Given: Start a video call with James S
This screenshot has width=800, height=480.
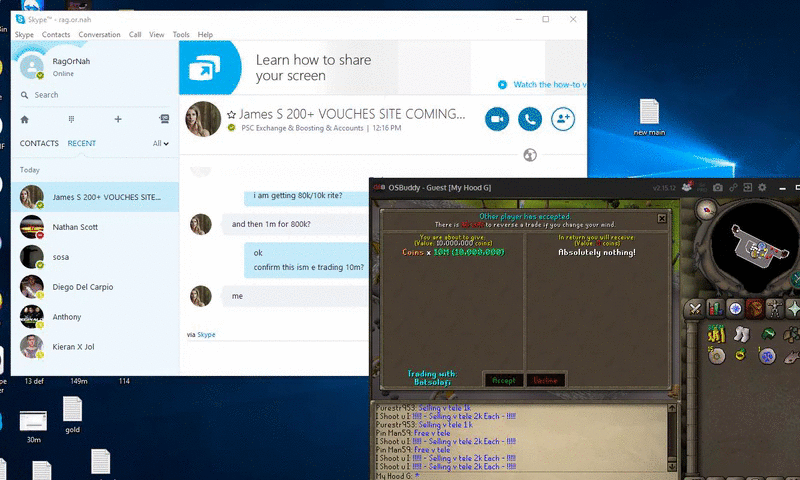Looking at the screenshot, I should pos(497,119).
